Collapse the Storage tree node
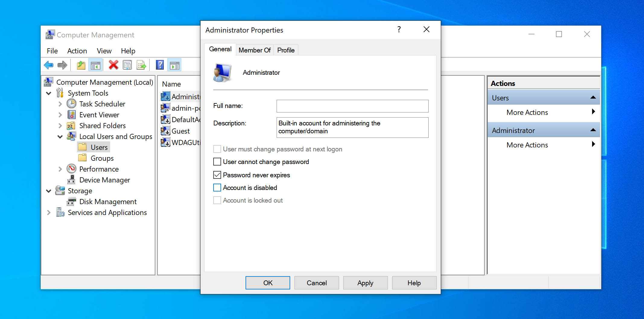Viewport: 644px width, 319px height. (49, 191)
